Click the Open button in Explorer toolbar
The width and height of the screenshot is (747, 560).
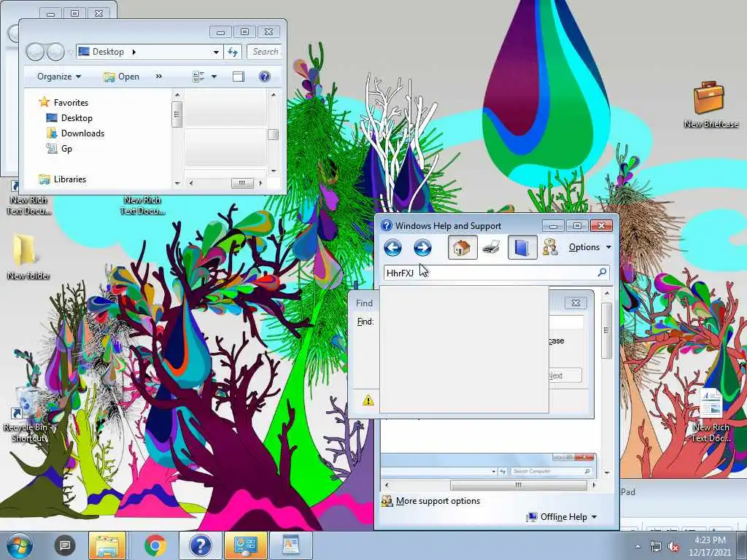(122, 77)
